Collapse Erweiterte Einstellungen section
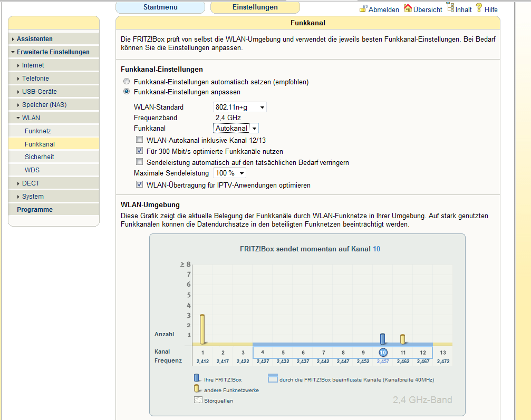This screenshot has width=531, height=420. 54,52
